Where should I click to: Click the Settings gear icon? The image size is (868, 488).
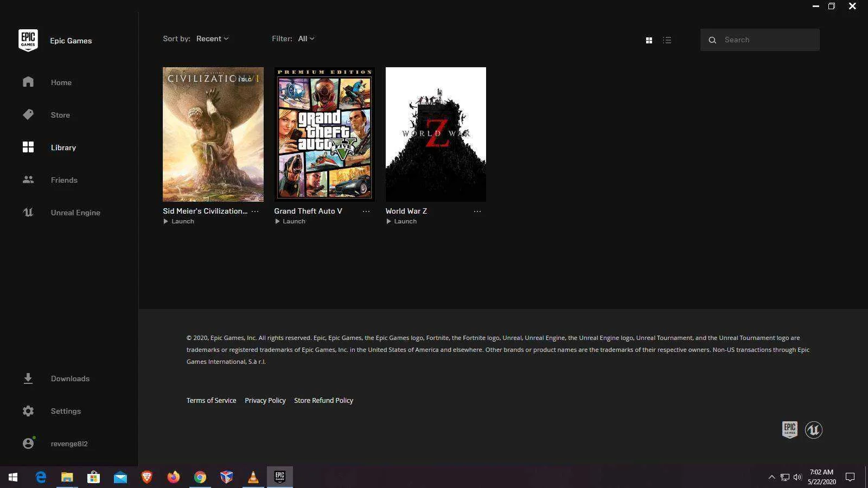tap(28, 411)
